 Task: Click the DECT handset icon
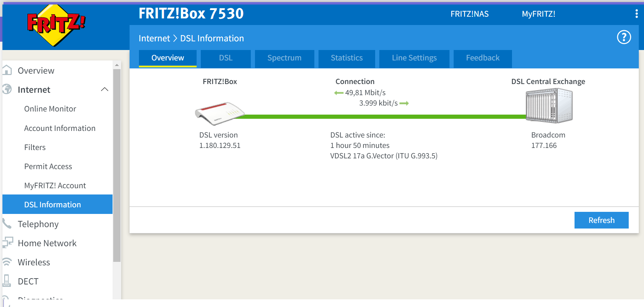point(7,281)
